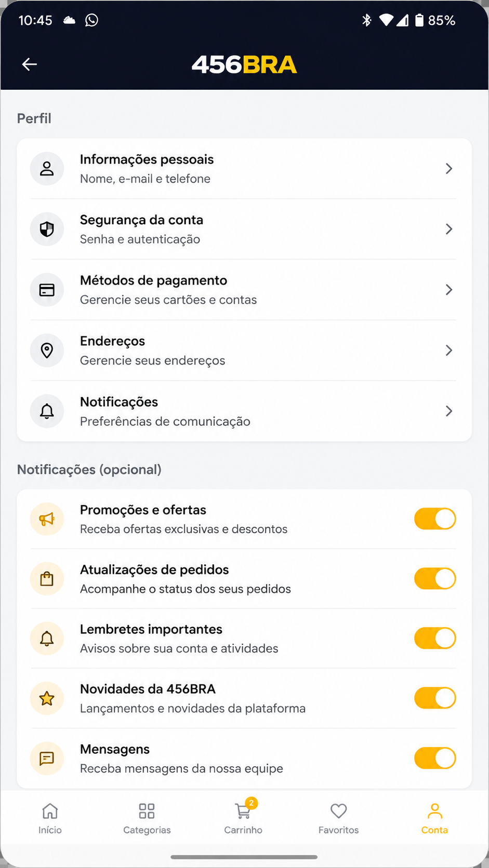
Task: Switch off the Mensagens notification toggle
Action: 435,758
